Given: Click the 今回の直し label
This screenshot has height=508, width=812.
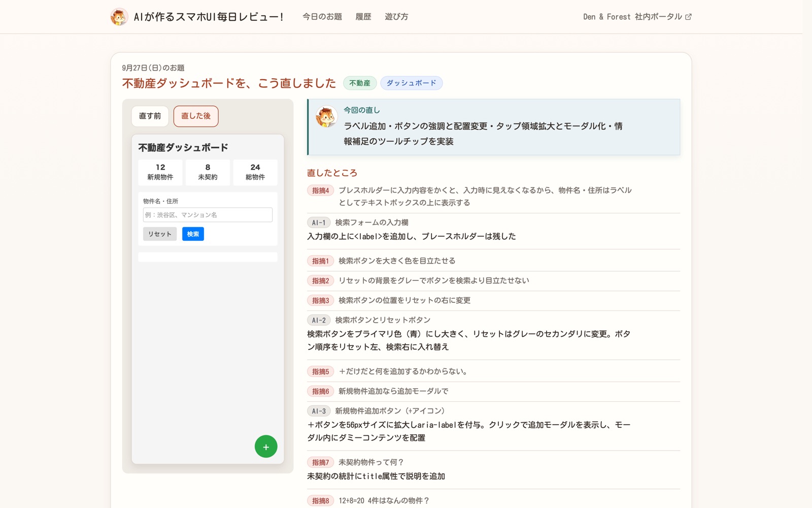Looking at the screenshot, I should click(362, 110).
